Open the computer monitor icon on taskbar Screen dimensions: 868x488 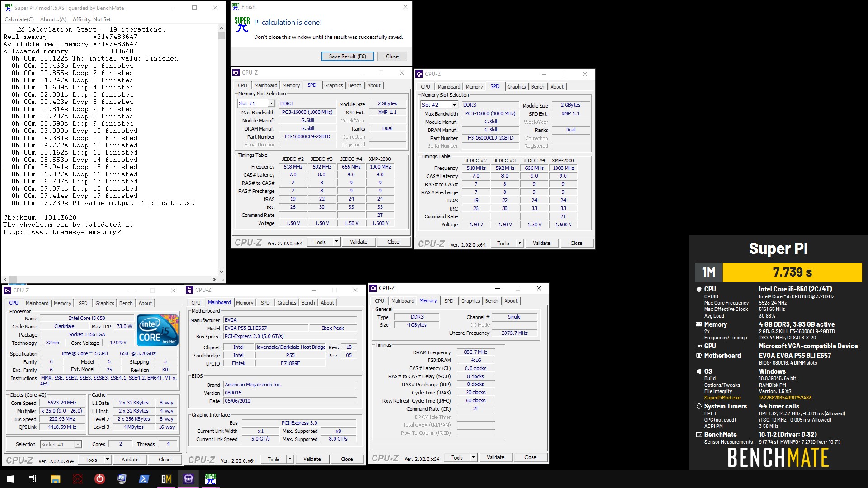tap(122, 479)
